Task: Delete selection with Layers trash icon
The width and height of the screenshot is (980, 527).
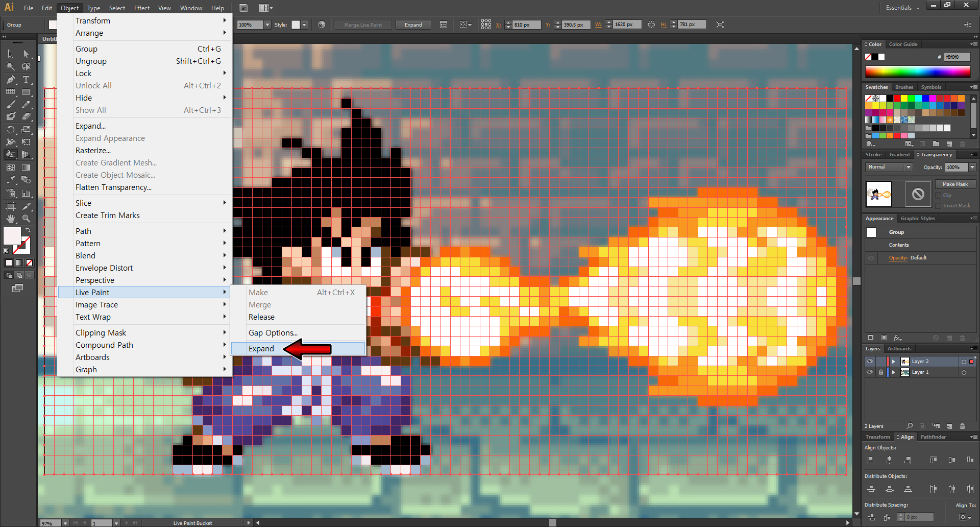Action: [963, 426]
